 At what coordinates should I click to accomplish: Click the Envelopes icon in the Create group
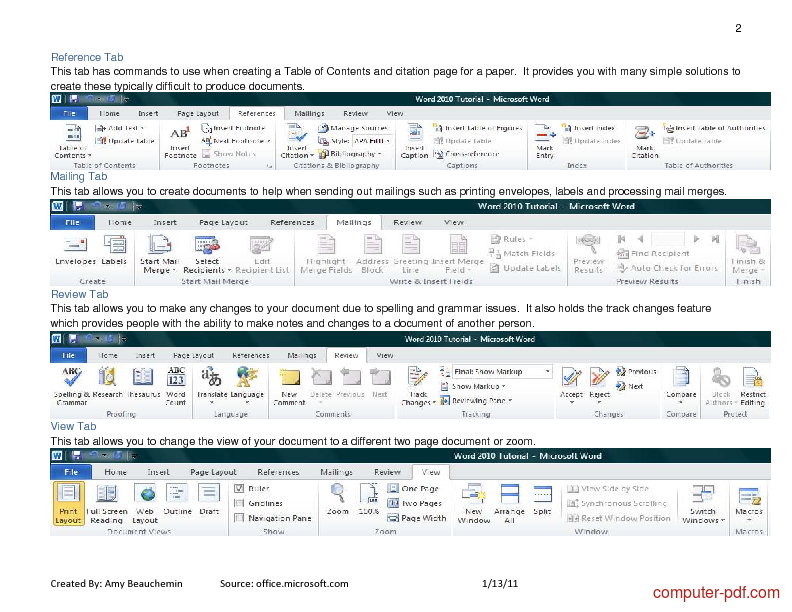pyautogui.click(x=75, y=244)
